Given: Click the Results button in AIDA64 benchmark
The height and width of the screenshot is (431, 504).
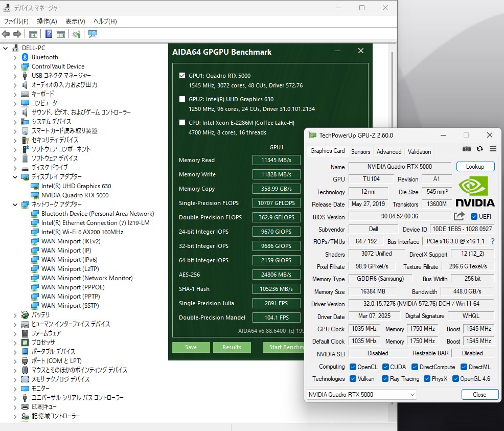Looking at the screenshot, I should click(x=232, y=347).
